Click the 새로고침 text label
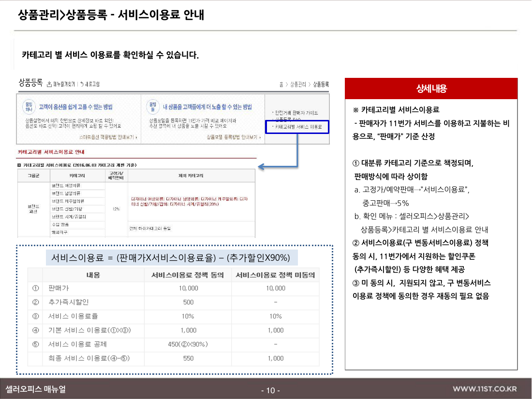This screenshot has width=532, height=399. (x=92, y=84)
